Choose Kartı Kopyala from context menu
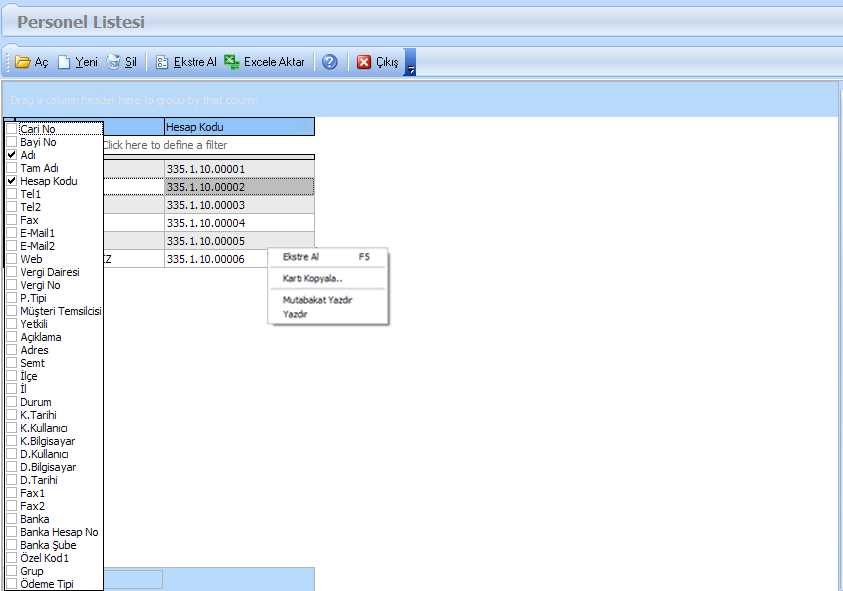 pos(312,278)
